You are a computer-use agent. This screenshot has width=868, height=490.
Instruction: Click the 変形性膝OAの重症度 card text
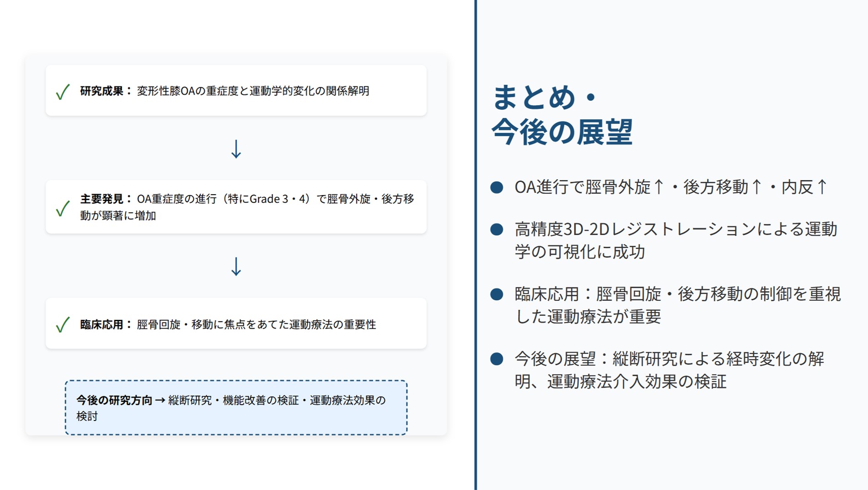pos(253,91)
